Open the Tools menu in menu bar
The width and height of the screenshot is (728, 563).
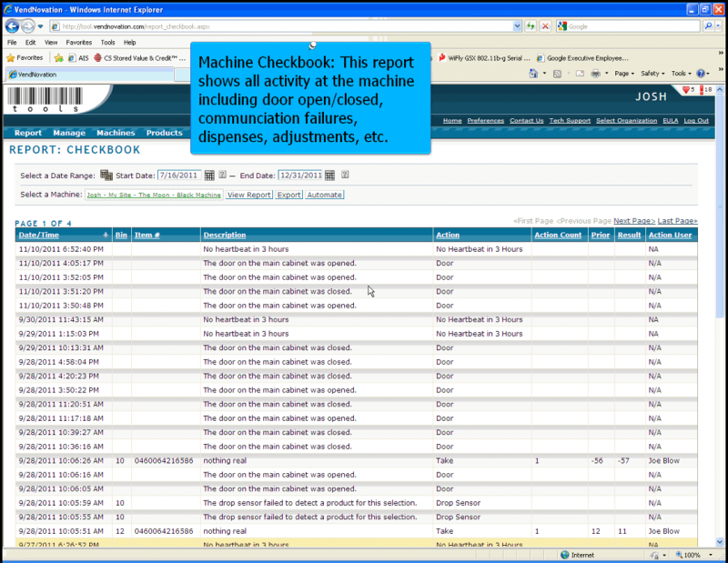(x=107, y=42)
